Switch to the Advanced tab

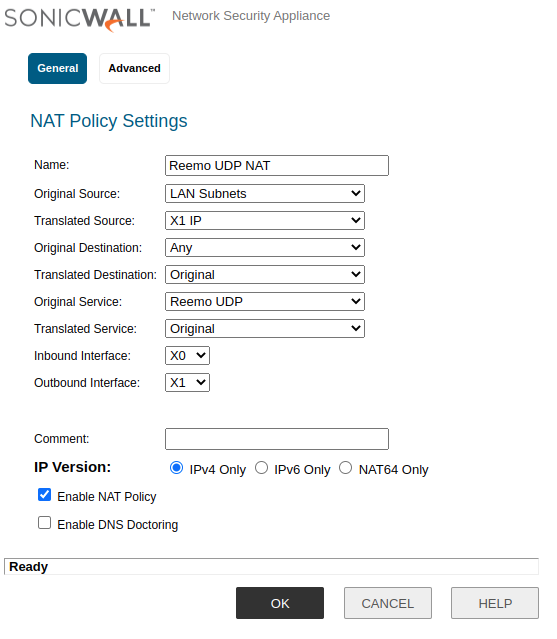point(134,68)
